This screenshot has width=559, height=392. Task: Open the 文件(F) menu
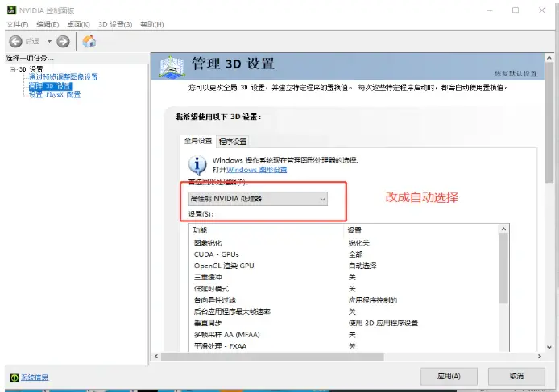click(x=17, y=24)
